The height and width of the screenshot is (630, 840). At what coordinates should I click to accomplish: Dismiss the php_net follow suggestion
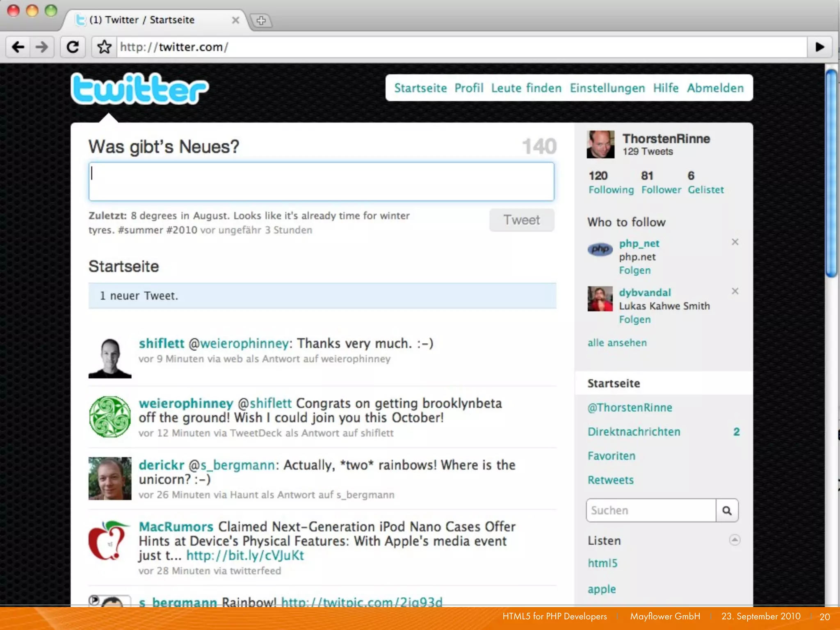[x=735, y=242]
